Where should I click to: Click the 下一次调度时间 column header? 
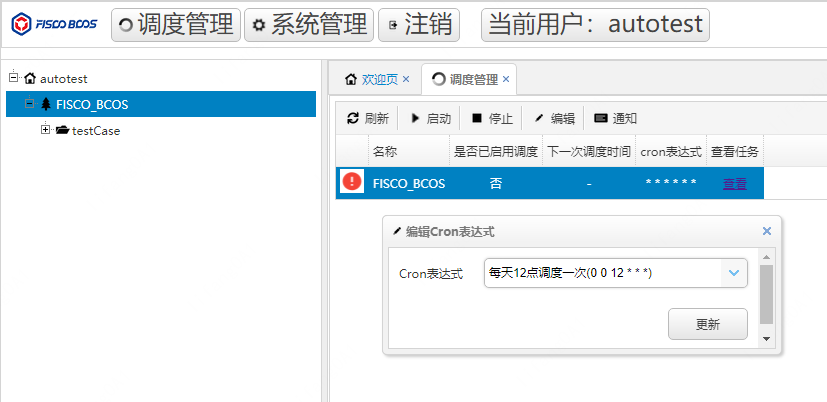589,152
